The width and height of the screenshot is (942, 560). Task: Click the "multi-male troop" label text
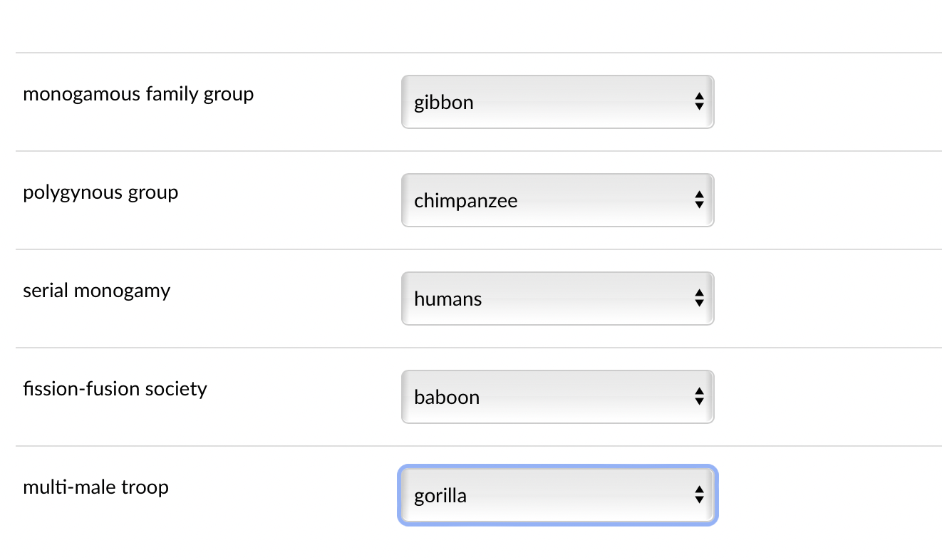click(95, 487)
